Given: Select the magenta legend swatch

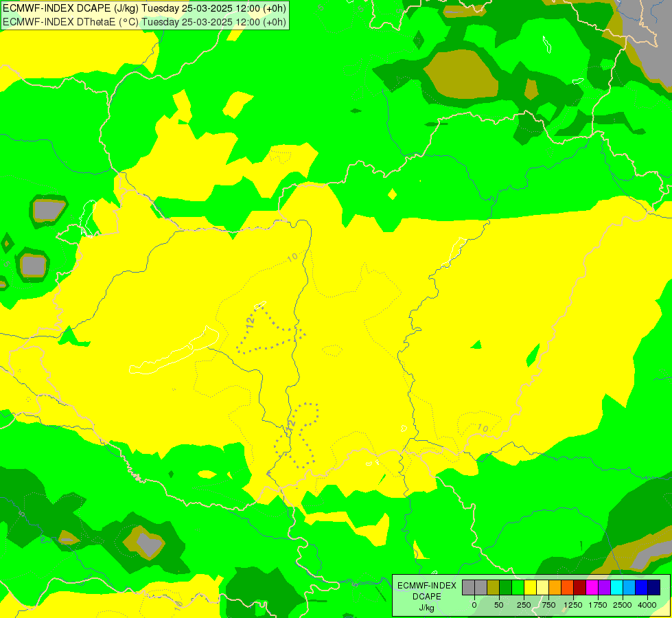Looking at the screenshot, I should [x=592, y=587].
